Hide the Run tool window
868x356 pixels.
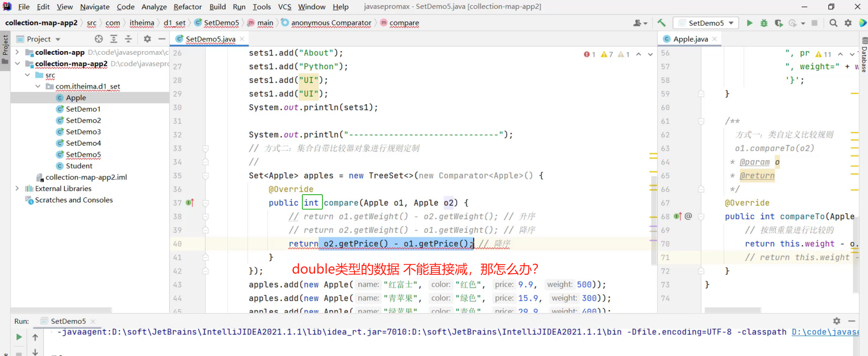(x=852, y=321)
